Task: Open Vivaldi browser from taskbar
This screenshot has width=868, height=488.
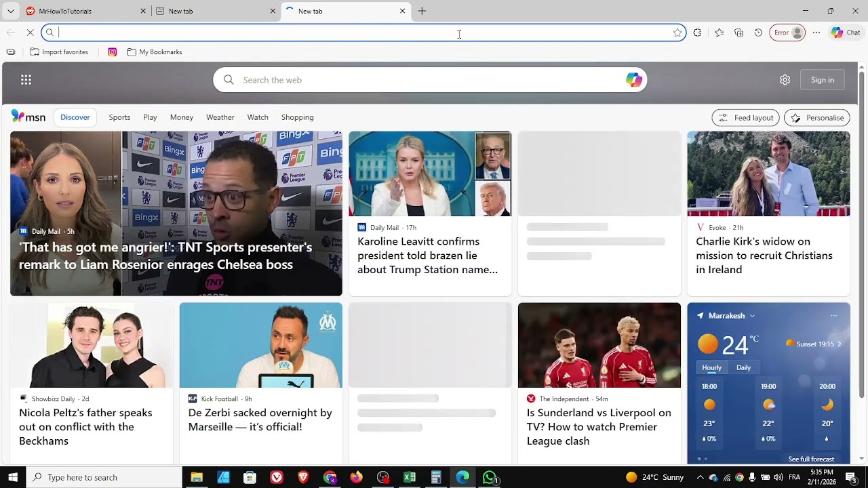Action: 277,477
